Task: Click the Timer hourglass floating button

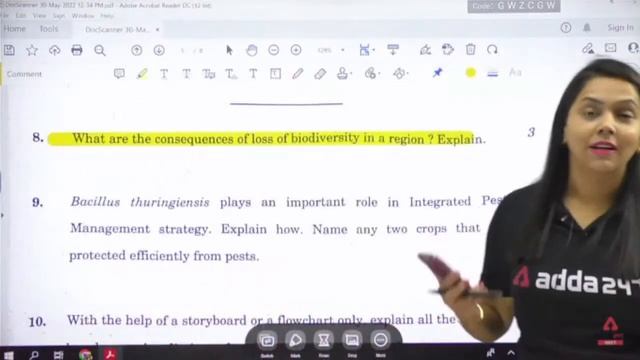Action: point(324,340)
